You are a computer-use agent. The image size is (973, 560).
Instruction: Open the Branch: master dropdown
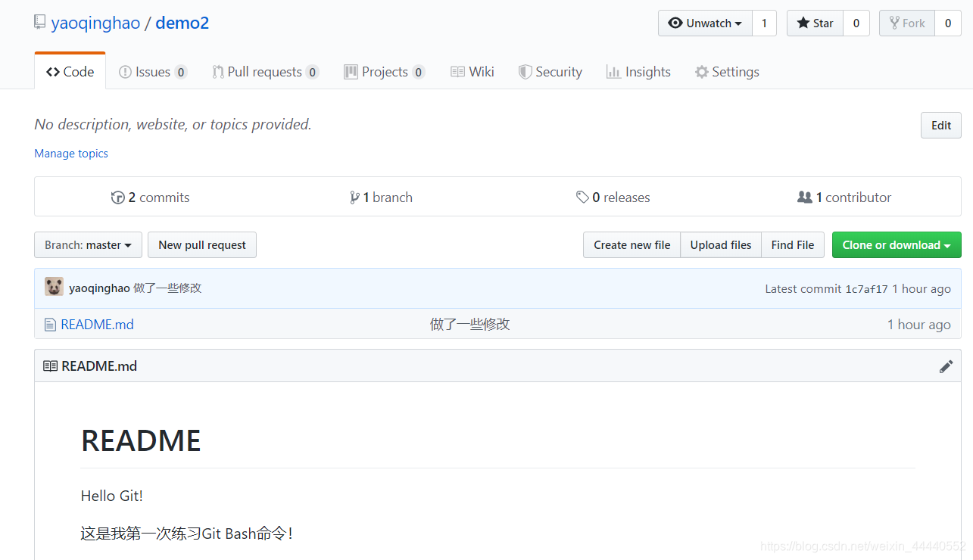(x=88, y=245)
